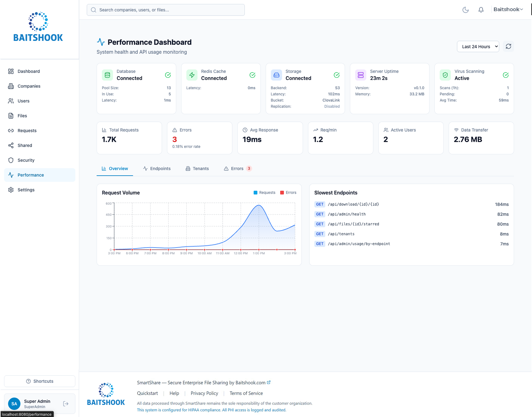Viewport: 532px width, 417px height.
Task: Go to Security in the sidebar
Action: coord(26,160)
